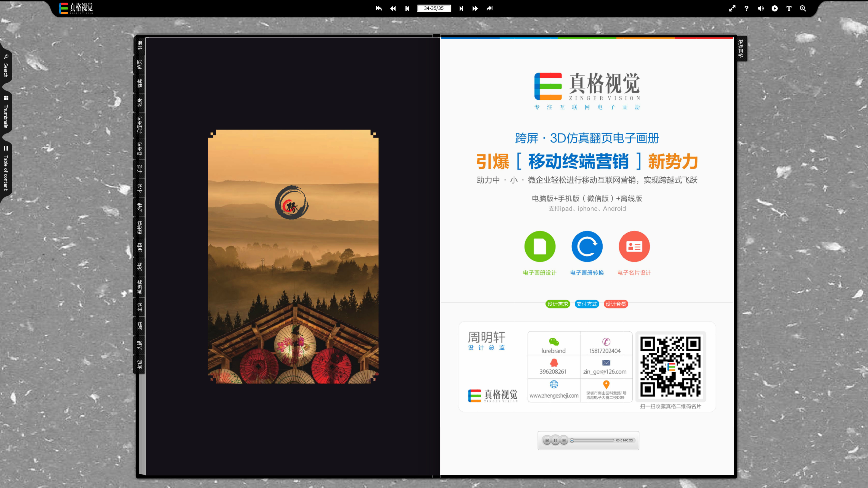Pause the background music player
The image size is (868, 488).
[556, 440]
